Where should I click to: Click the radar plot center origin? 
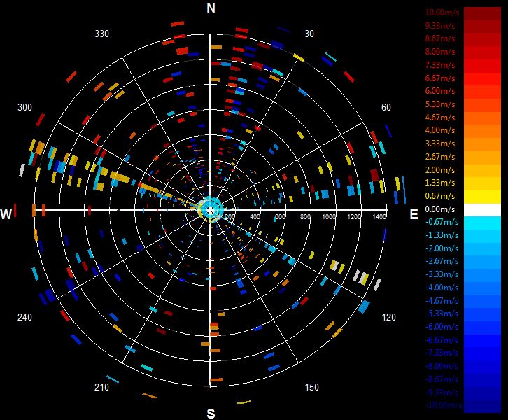[210, 210]
